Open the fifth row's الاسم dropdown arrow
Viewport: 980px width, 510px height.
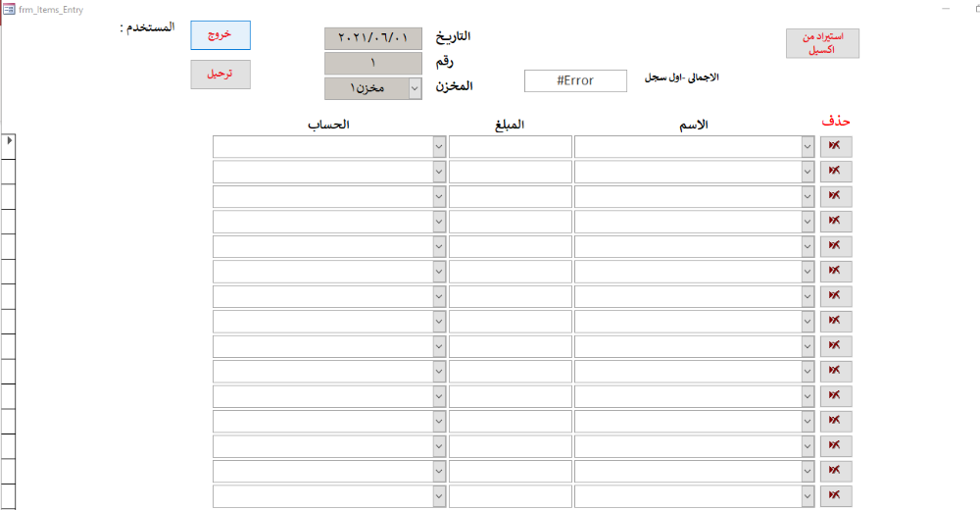tap(808, 247)
